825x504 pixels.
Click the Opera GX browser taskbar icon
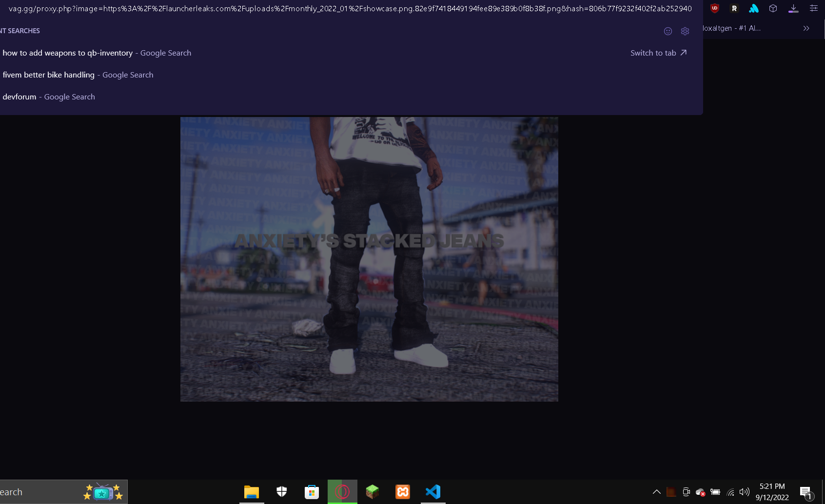[x=342, y=492]
